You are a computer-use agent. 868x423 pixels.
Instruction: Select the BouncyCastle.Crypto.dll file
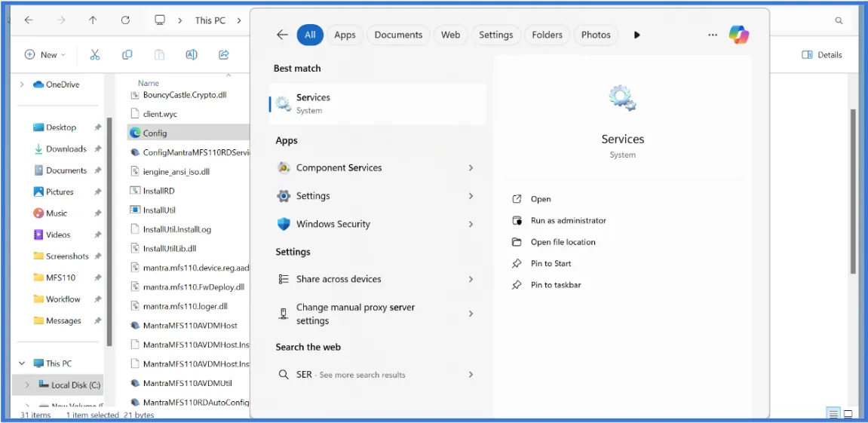pyautogui.click(x=185, y=95)
